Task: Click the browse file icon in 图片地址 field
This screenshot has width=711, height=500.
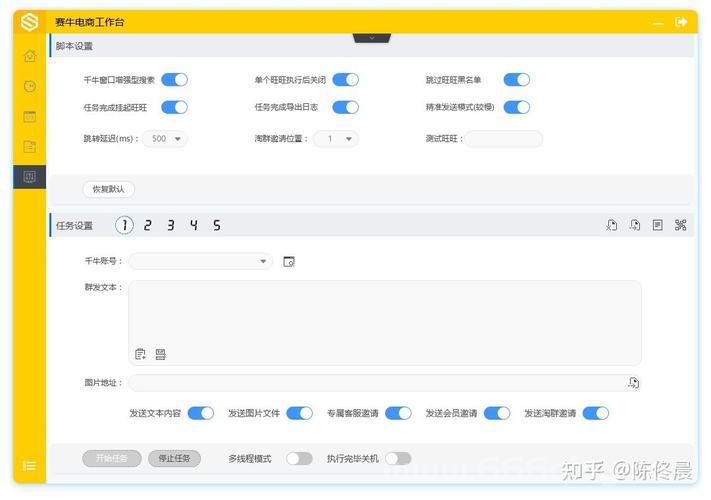Action: [633, 383]
